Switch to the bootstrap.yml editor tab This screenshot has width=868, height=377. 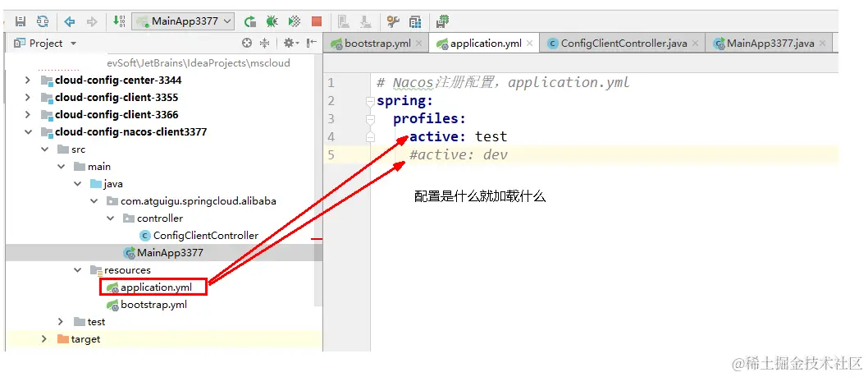coord(377,44)
